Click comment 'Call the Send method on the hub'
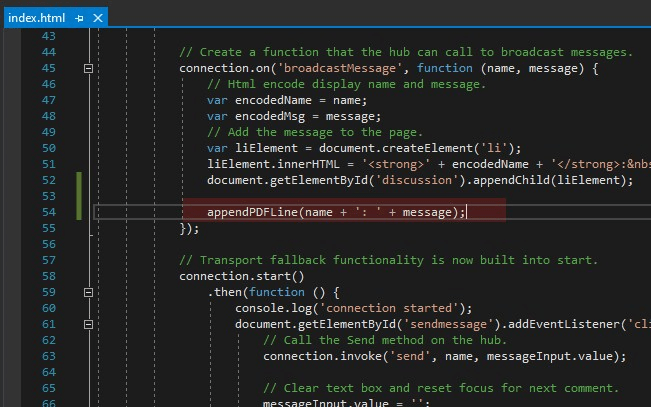This screenshot has width=651, height=407. pyautogui.click(x=385, y=340)
